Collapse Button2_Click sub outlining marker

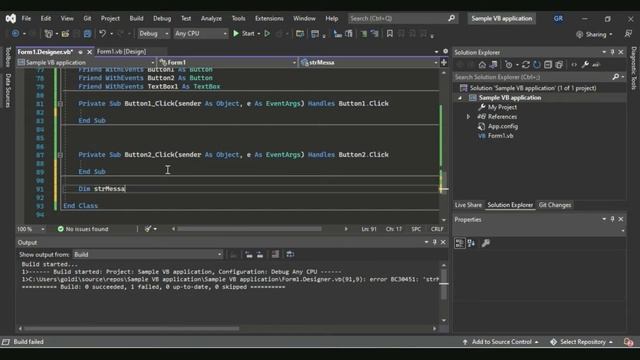tap(60, 155)
